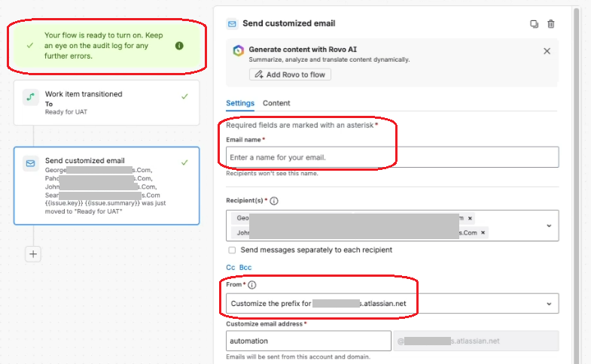Click the Send customized email panel heading
The width and height of the screenshot is (591, 364).
click(x=288, y=23)
